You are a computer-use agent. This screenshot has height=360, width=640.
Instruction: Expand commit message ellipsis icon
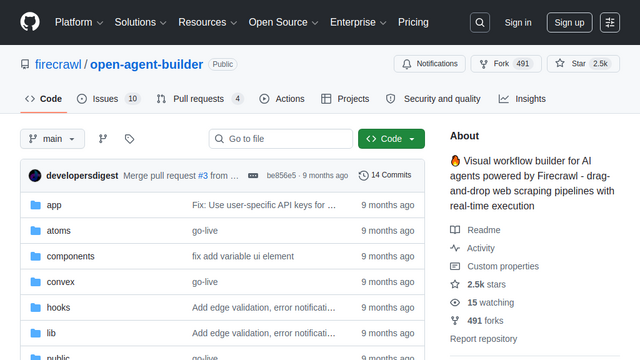(x=253, y=176)
